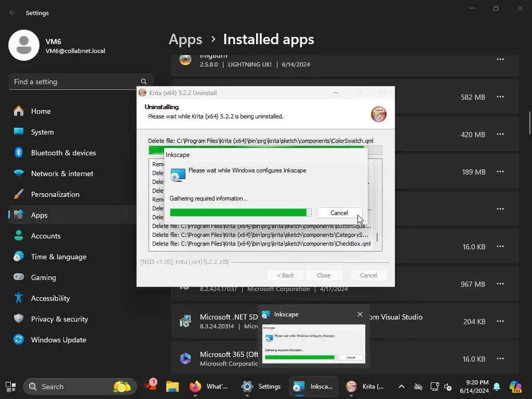Image resolution: width=532 pixels, height=399 pixels.
Task: Open more options for the 582 MB app
Action: click(x=500, y=97)
